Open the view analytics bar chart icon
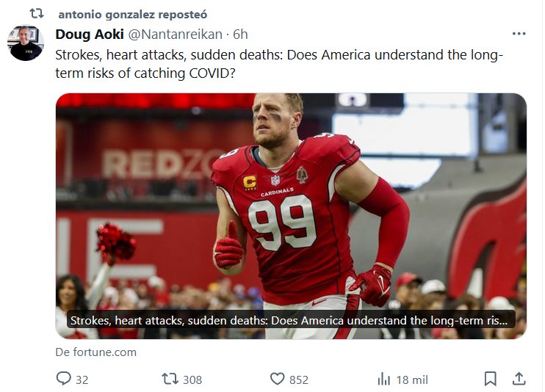Viewport: 545px width, 392px height. (x=383, y=379)
